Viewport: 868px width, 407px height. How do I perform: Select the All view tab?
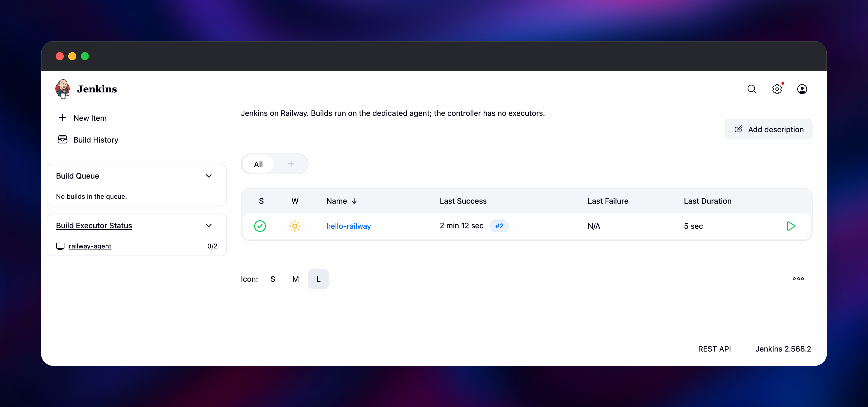[258, 164]
